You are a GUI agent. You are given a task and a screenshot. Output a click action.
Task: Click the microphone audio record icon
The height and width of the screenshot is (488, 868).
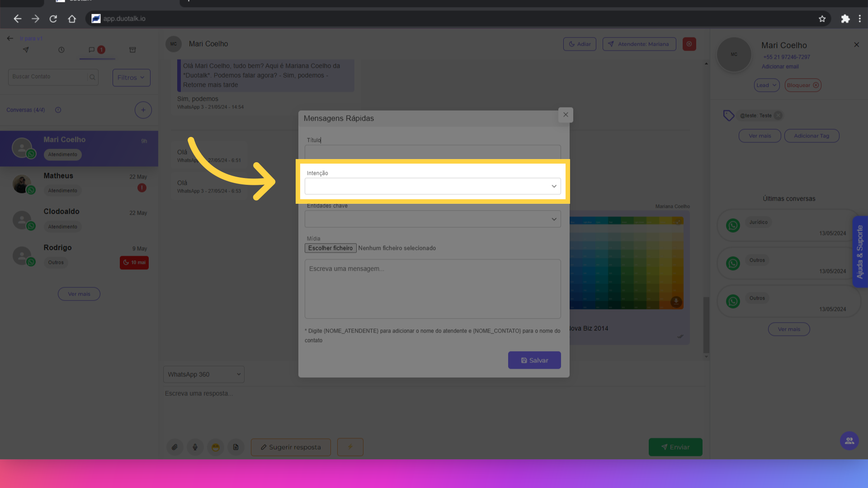195,447
